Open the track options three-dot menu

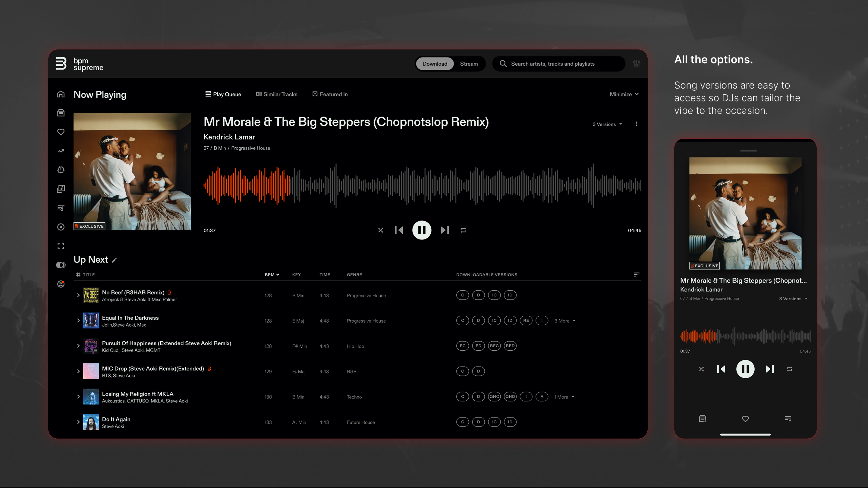click(x=637, y=124)
